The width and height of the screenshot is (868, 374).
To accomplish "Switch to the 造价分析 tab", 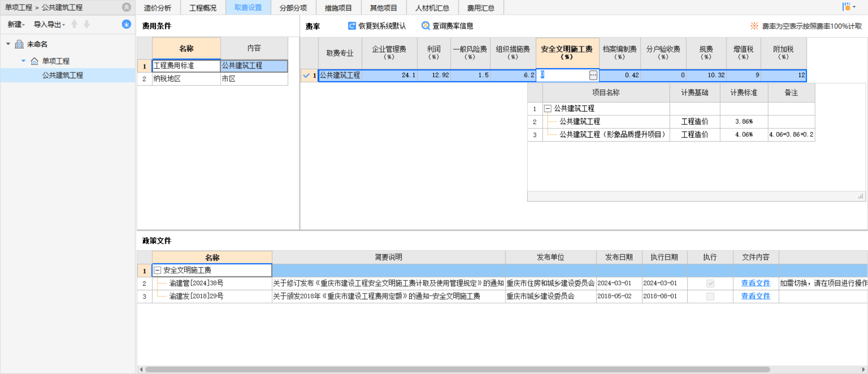I will 157,8.
